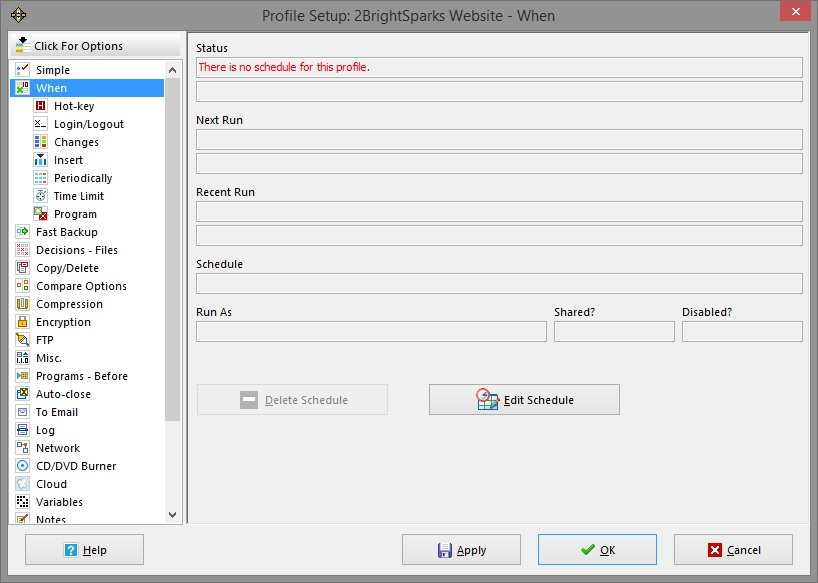Click the Time Limit clock icon

click(x=40, y=196)
